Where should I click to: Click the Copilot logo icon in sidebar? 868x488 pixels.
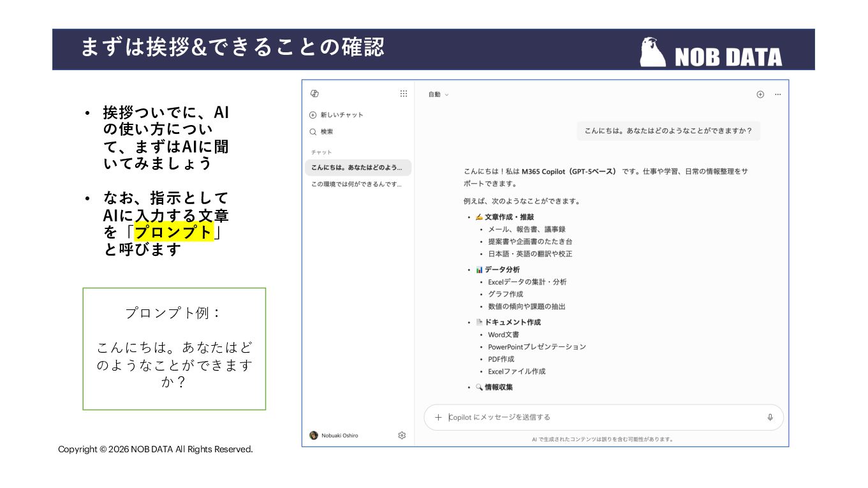coord(314,94)
